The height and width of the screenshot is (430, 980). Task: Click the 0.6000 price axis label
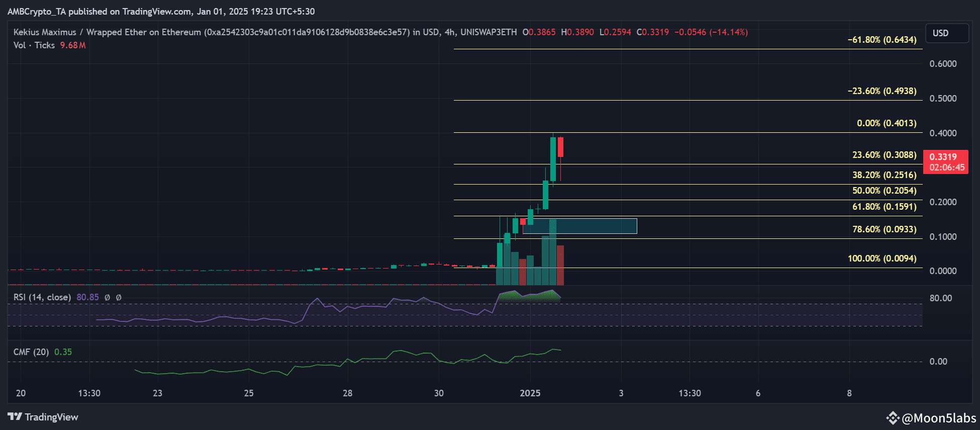click(943, 64)
